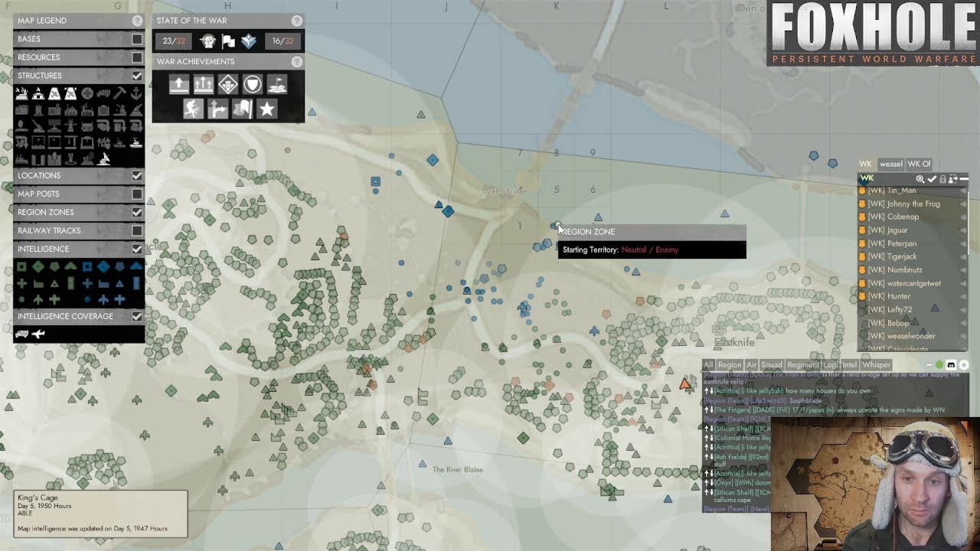Open Map Legend help question mark
The width and height of the screenshot is (980, 551).
(x=137, y=21)
